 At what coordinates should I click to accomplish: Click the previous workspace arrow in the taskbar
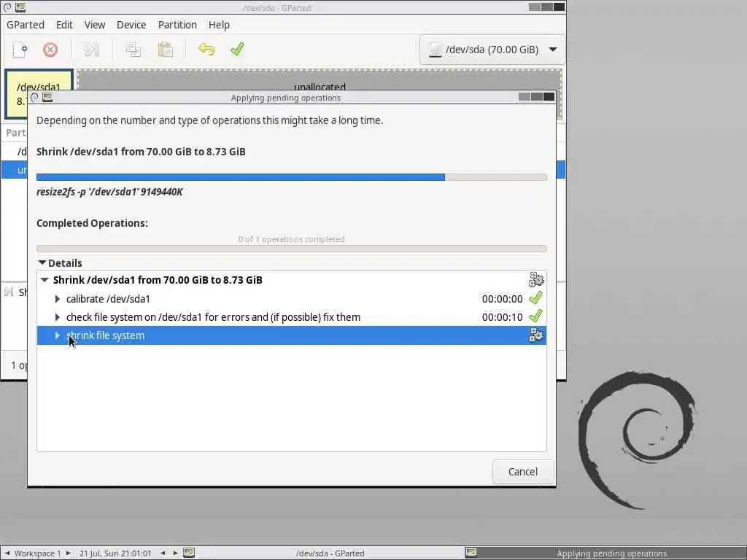pos(7,553)
